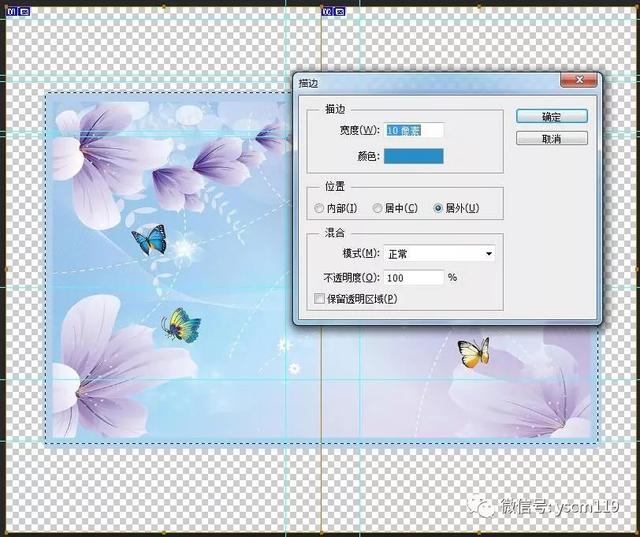Click the 不透明度 opacity input field
Viewport: 640px width, 537px height.
click(x=413, y=277)
